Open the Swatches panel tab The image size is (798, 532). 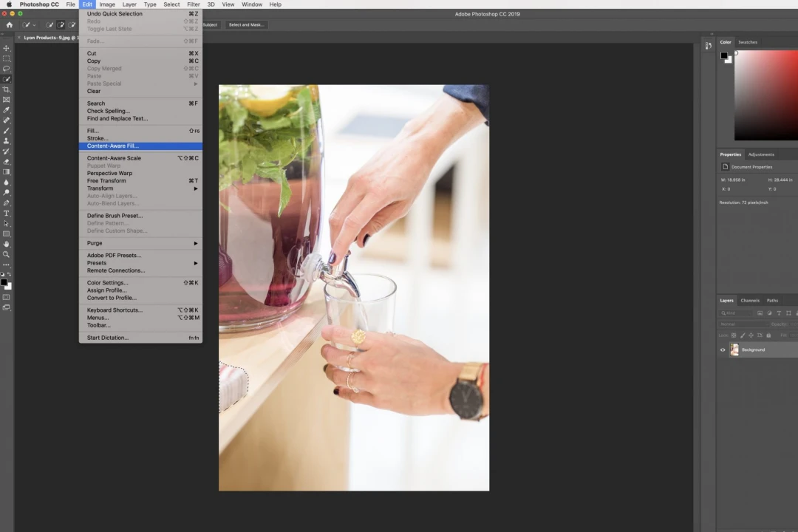(748, 42)
